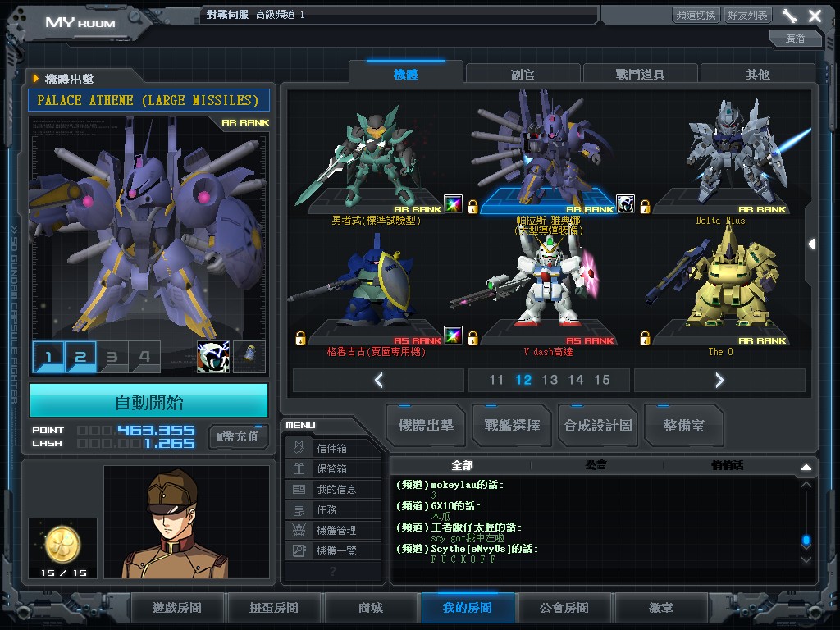This screenshot has height=630, width=840.
Task: Open 信件箱 mailbox icon in menu
Action: pyautogui.click(x=299, y=448)
